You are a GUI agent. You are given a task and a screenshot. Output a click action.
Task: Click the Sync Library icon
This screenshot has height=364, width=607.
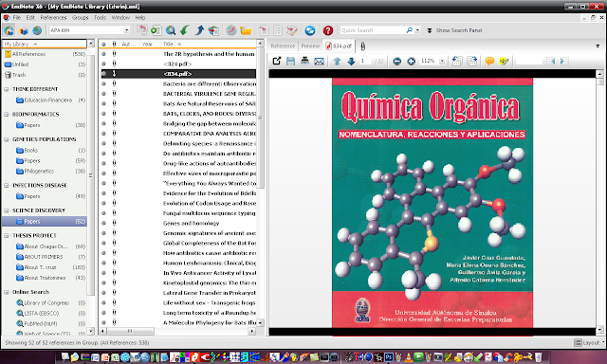point(310,30)
